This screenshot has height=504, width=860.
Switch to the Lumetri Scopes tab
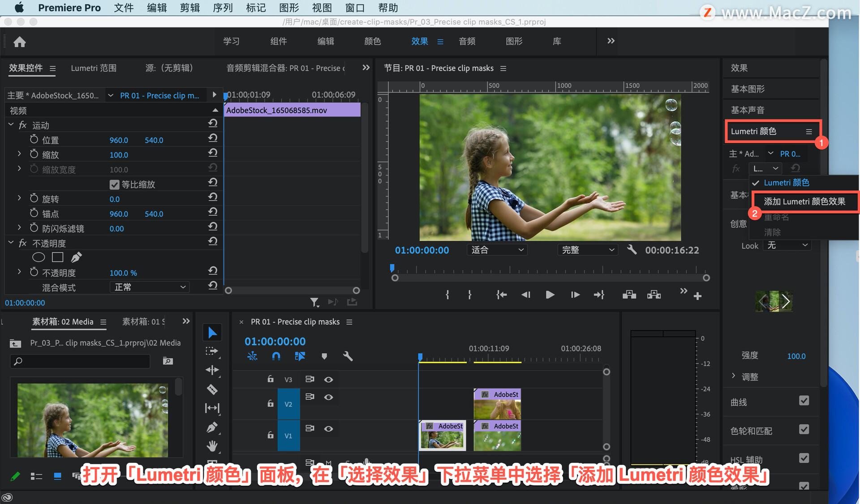[x=94, y=68]
